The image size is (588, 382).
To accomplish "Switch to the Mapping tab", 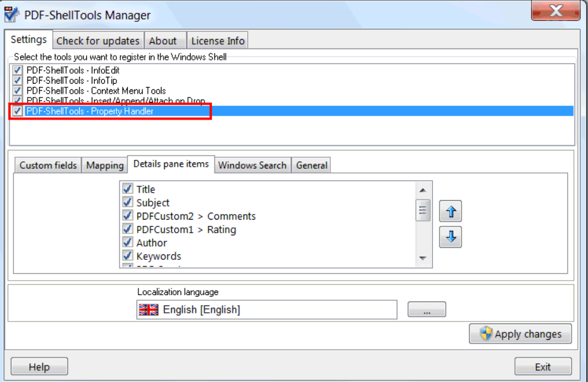I will (104, 166).
